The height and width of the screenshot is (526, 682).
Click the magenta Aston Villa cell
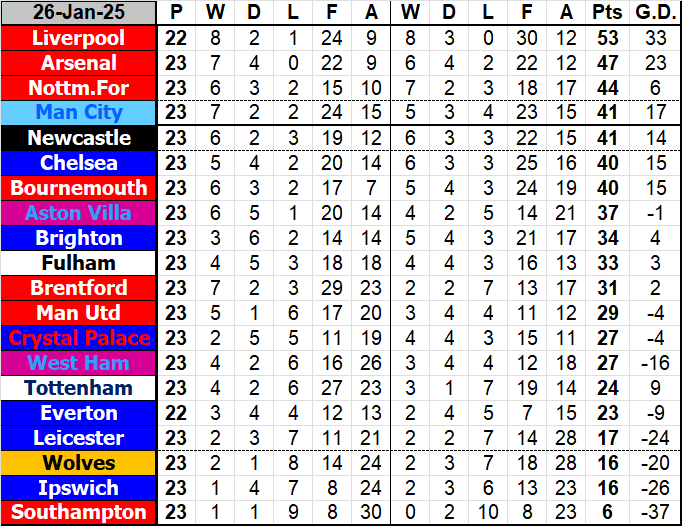[79, 213]
